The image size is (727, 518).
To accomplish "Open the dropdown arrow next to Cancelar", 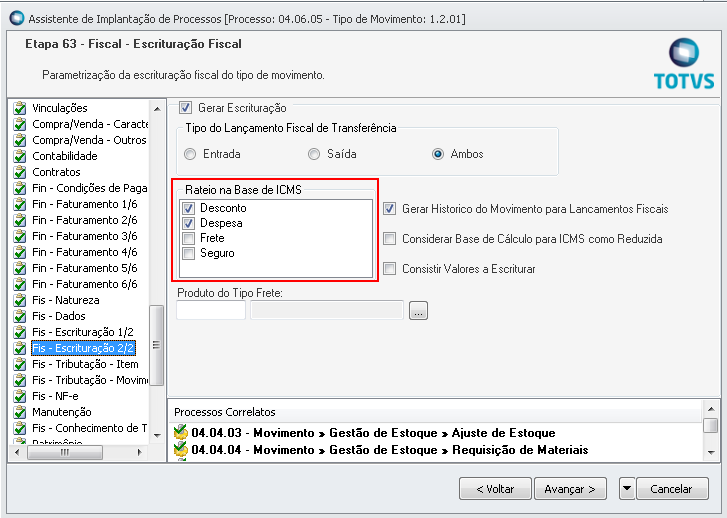I will pos(627,488).
